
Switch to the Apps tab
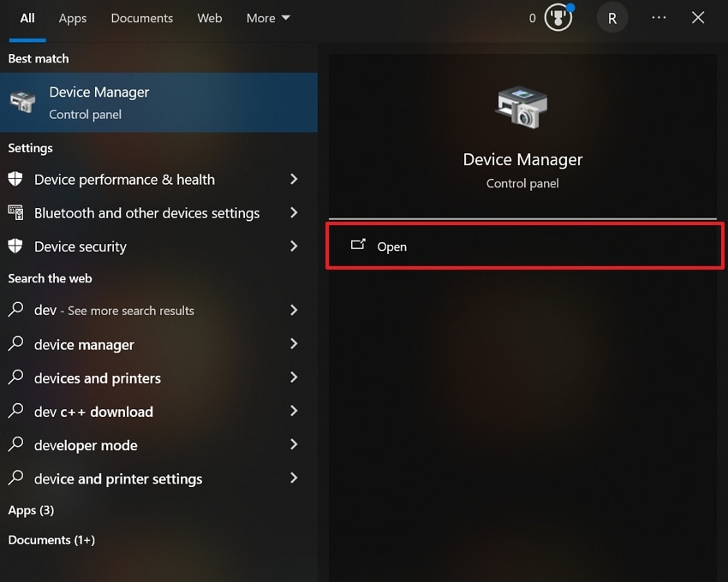(72, 17)
